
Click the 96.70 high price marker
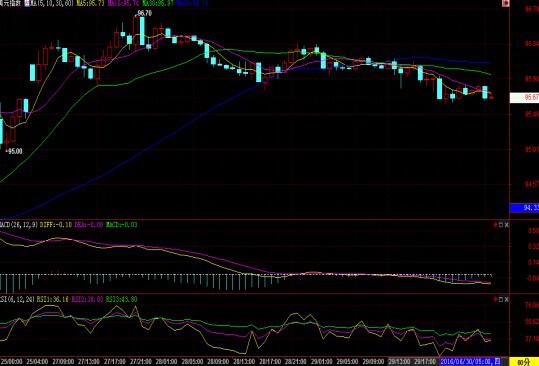click(x=144, y=13)
